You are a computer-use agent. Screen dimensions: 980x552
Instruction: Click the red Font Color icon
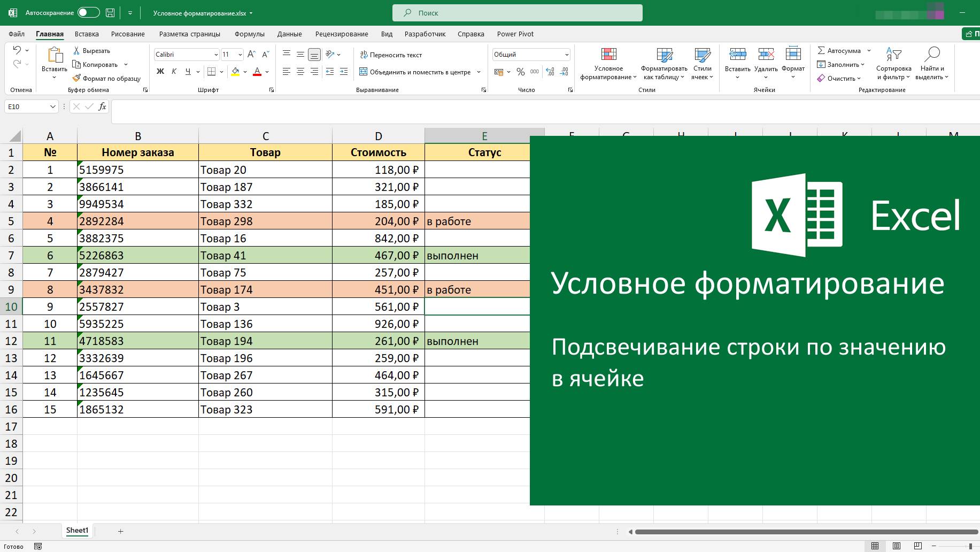tap(257, 71)
